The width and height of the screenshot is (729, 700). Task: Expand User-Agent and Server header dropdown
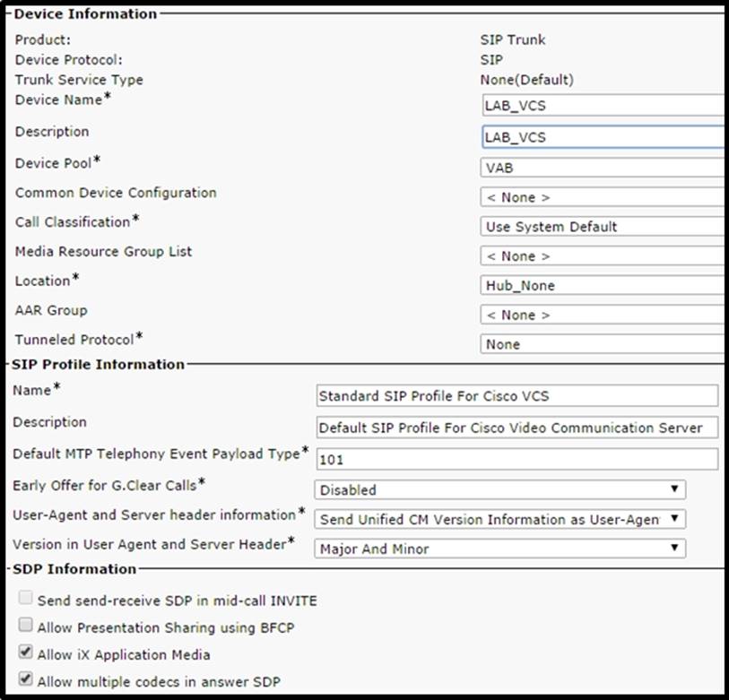pyautogui.click(x=499, y=519)
